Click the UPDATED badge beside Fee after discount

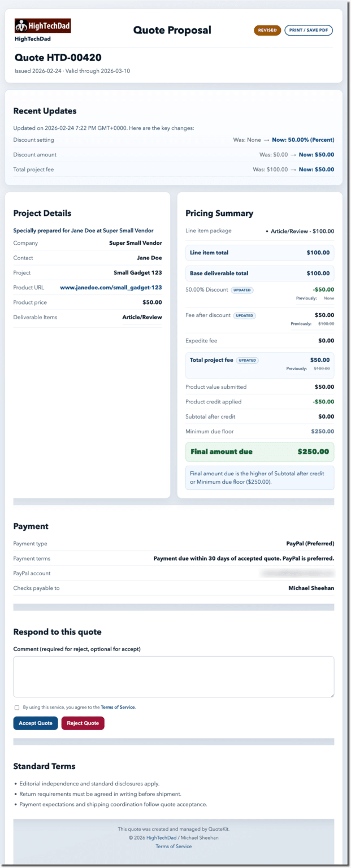245,315
